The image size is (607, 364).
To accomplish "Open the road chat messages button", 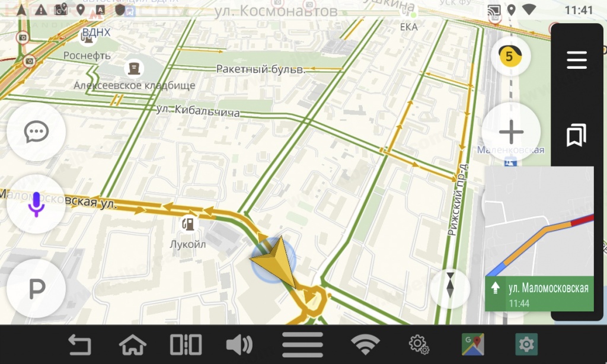I will [x=36, y=132].
